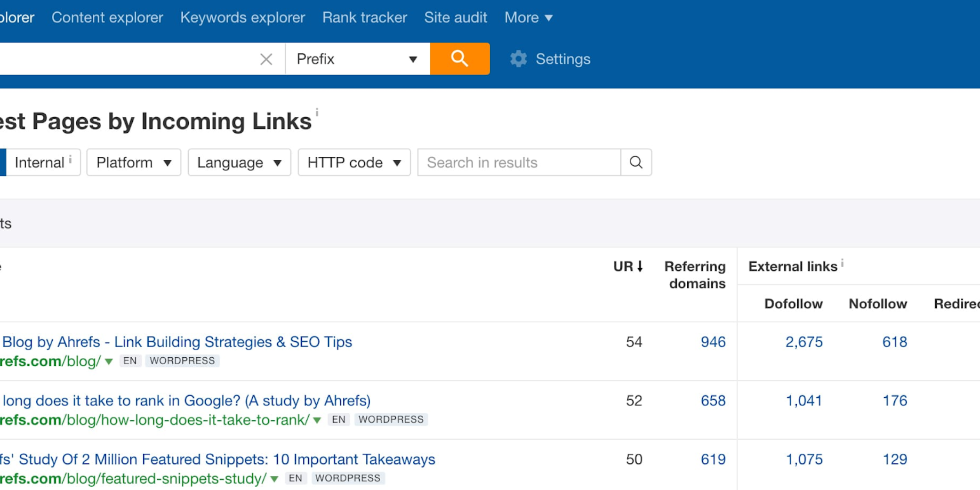Open Settings via the gear icon
This screenshot has width=980, height=490.
tap(519, 59)
